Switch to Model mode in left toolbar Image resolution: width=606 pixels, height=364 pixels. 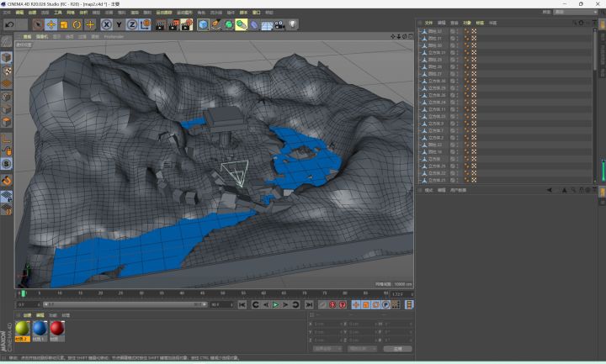coord(7,58)
